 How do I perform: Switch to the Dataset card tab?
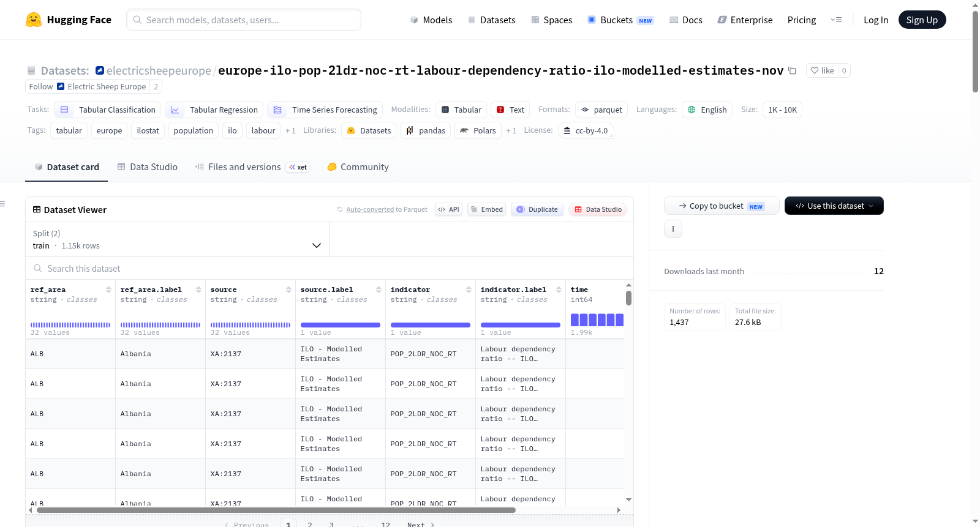click(x=66, y=166)
